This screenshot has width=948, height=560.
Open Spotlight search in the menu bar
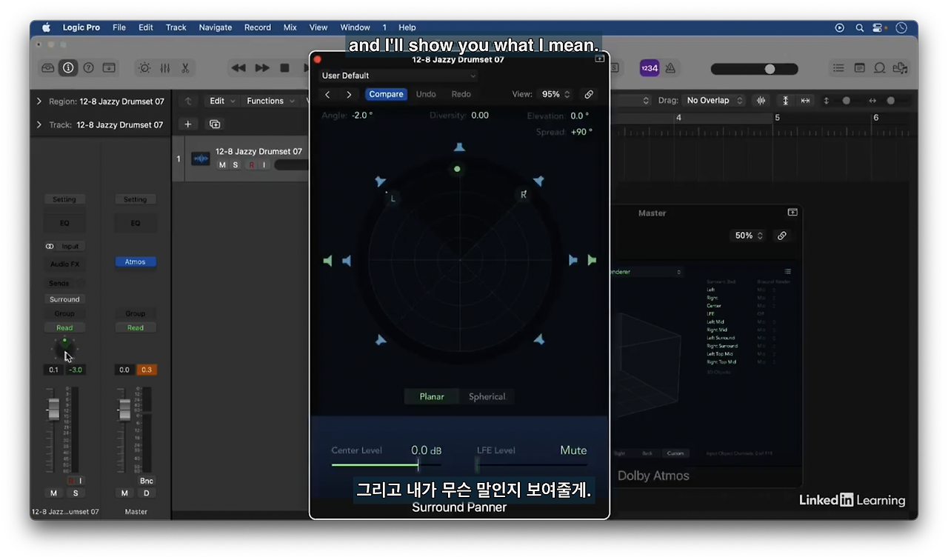(860, 27)
